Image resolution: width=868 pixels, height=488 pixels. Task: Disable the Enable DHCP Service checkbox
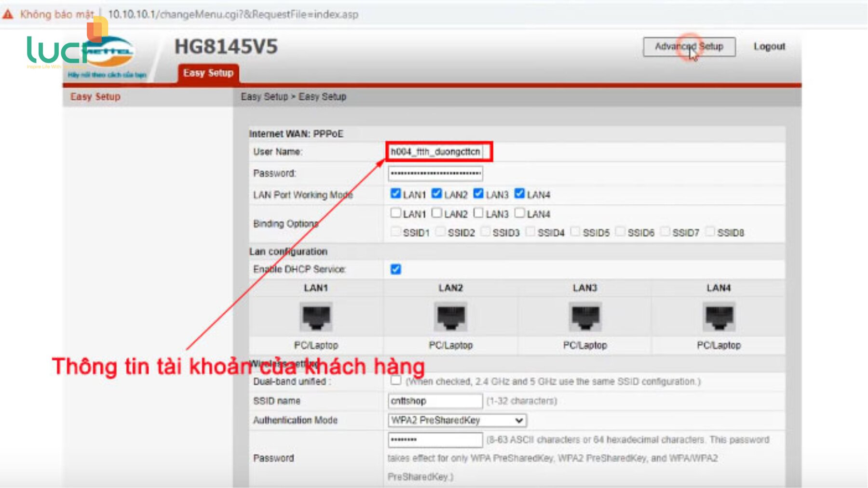click(x=395, y=269)
